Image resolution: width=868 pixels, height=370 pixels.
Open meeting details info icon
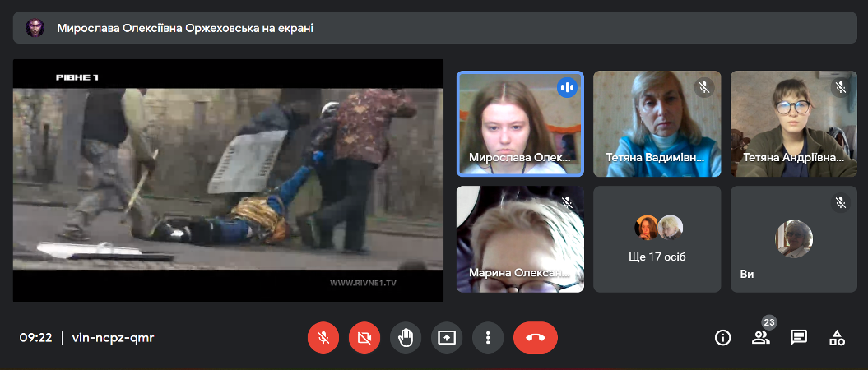coord(722,337)
